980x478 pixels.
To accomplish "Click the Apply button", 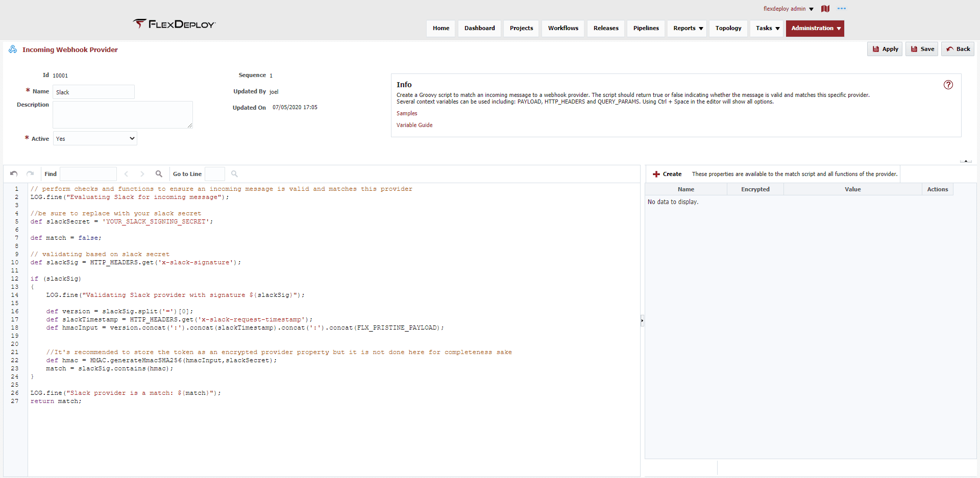I will (x=885, y=49).
